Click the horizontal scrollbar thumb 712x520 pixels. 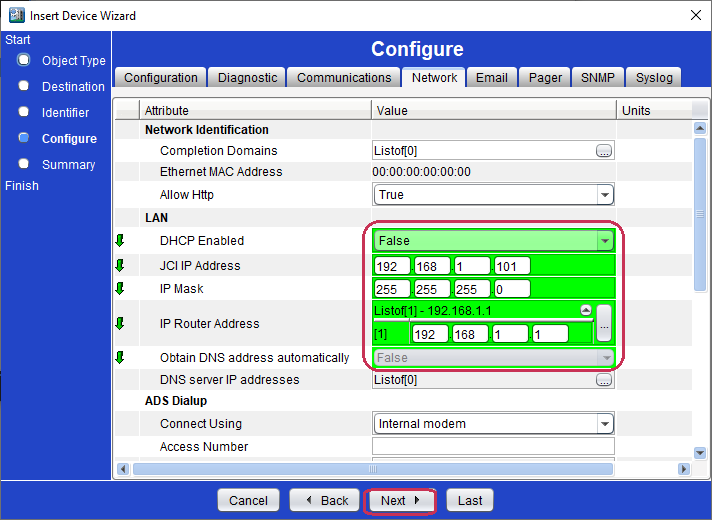tap(372, 469)
